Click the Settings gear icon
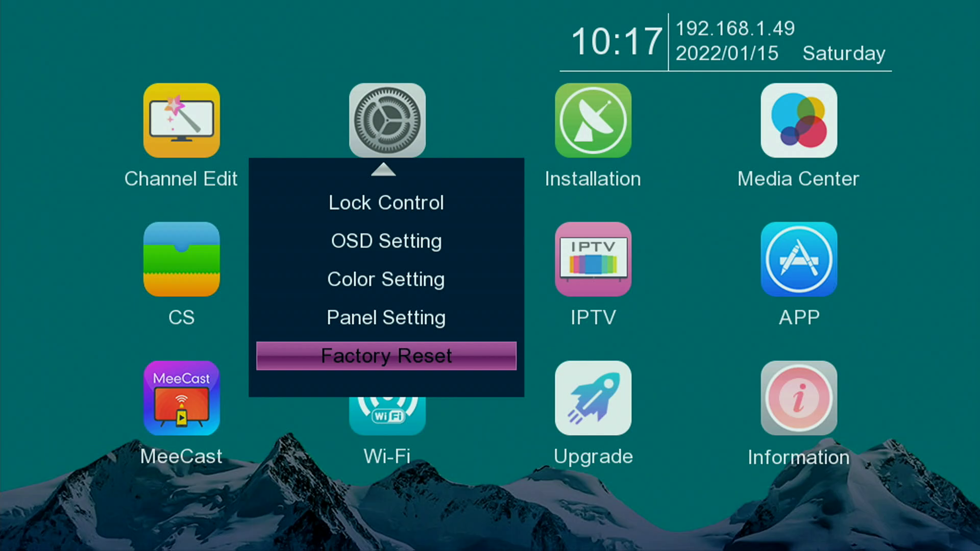The width and height of the screenshot is (980, 551). pos(387,120)
